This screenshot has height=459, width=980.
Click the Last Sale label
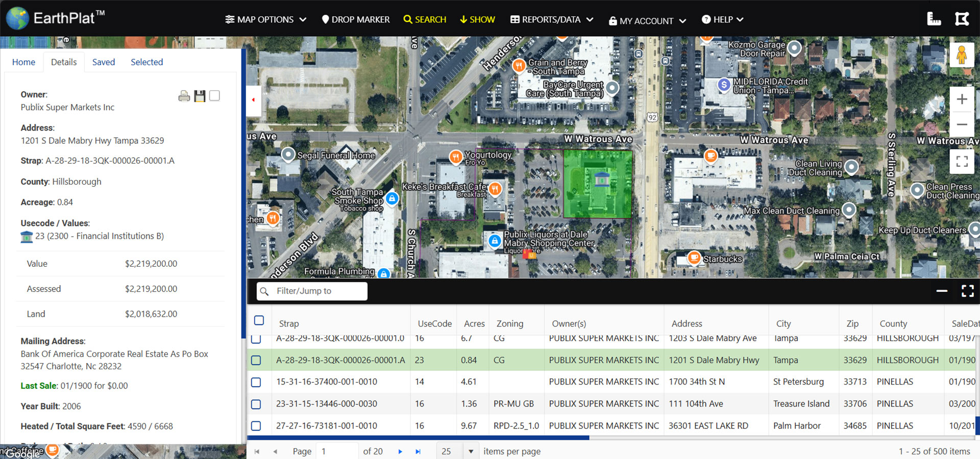tap(38, 386)
